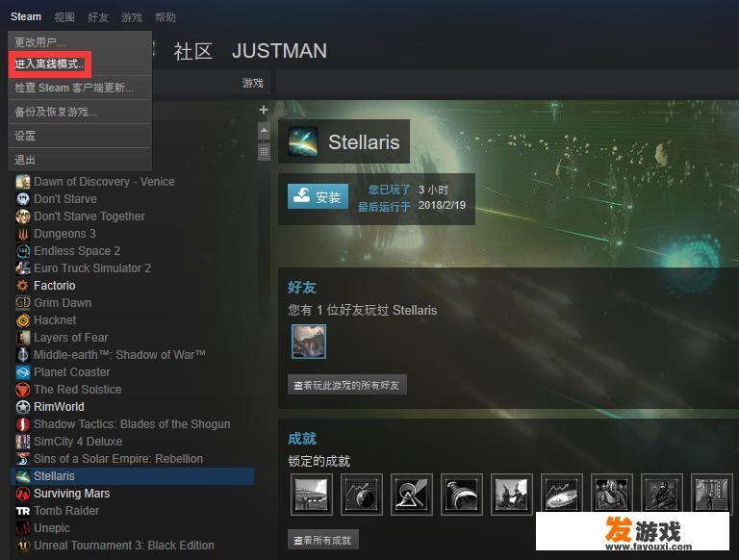This screenshot has width=739, height=560.
Task: Open the seventh locked achievement icon
Action: (x=611, y=495)
